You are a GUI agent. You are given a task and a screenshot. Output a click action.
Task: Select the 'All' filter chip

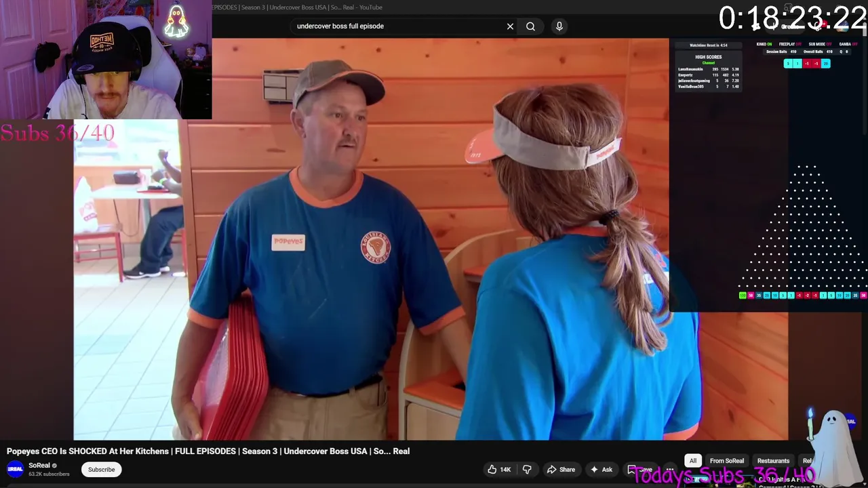click(693, 461)
